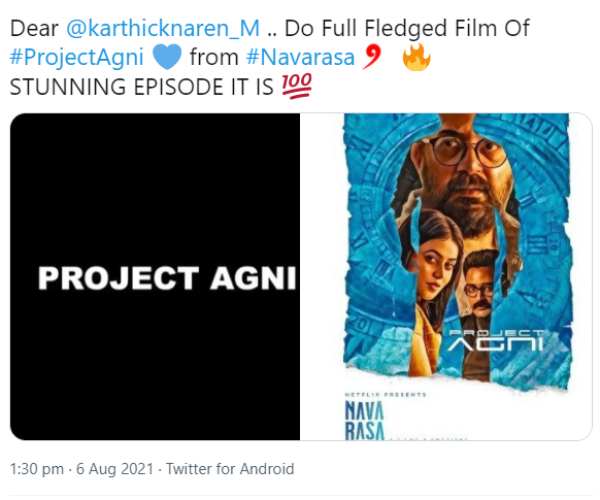The width and height of the screenshot is (600, 500).
Task: Open the Twitter for Android source link
Action: 230,469
